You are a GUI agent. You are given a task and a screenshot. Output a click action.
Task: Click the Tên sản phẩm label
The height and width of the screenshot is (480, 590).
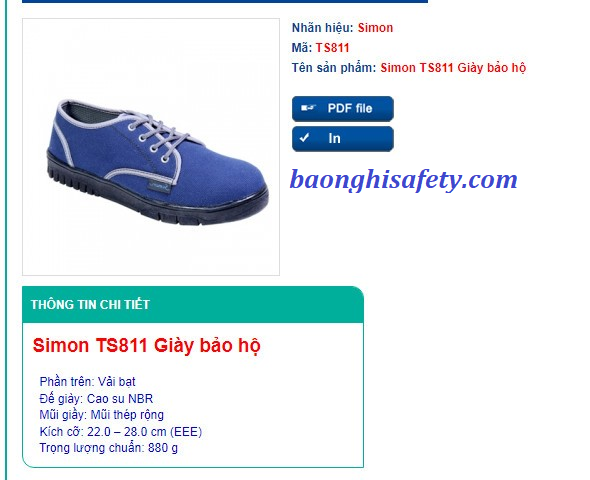pyautogui.click(x=334, y=68)
